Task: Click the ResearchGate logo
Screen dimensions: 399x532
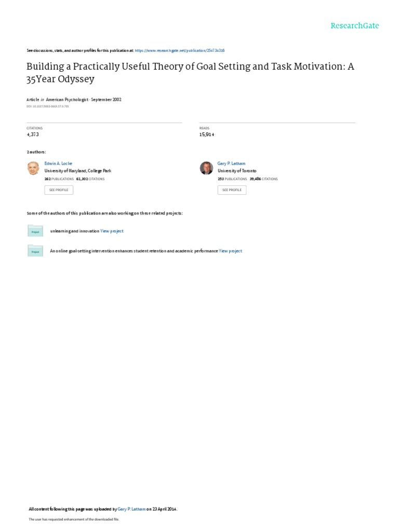Action: (355, 25)
